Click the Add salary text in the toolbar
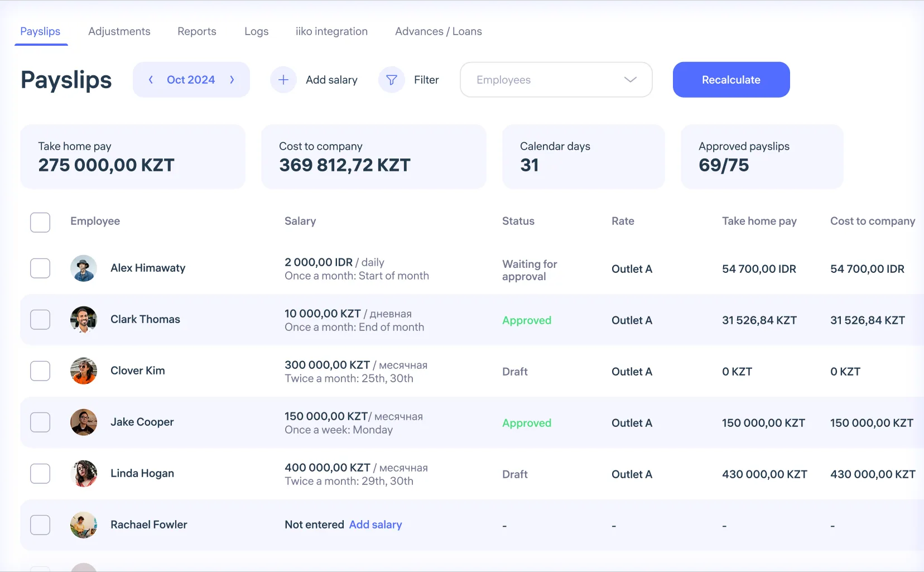 pos(331,80)
